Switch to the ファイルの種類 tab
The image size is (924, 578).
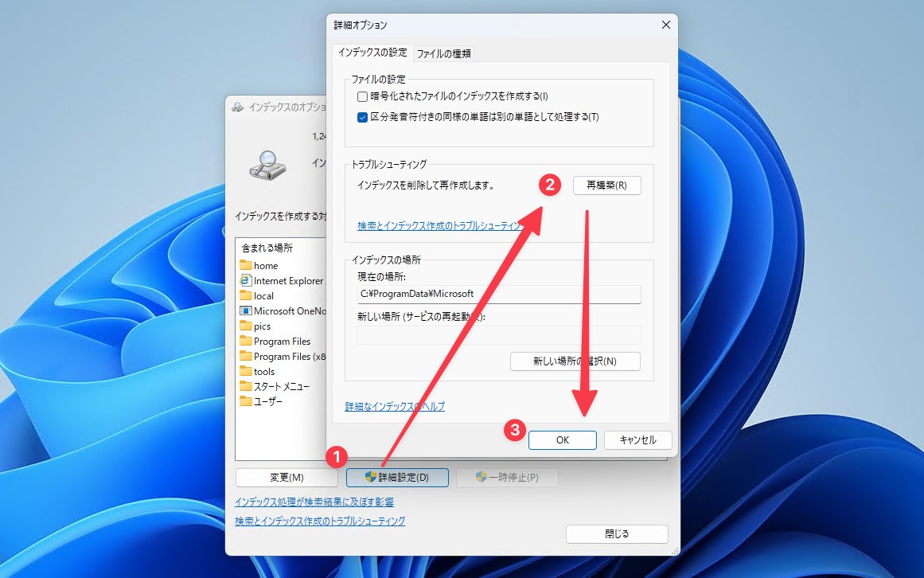[444, 53]
